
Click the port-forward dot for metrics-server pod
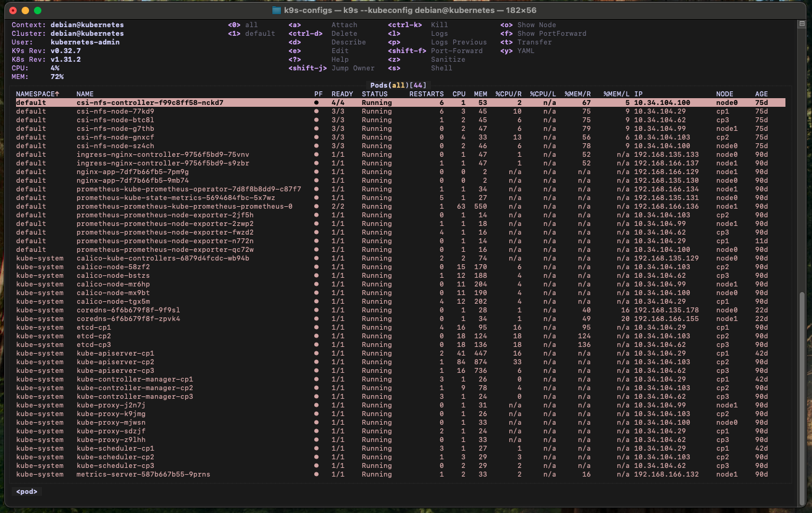pos(317,474)
